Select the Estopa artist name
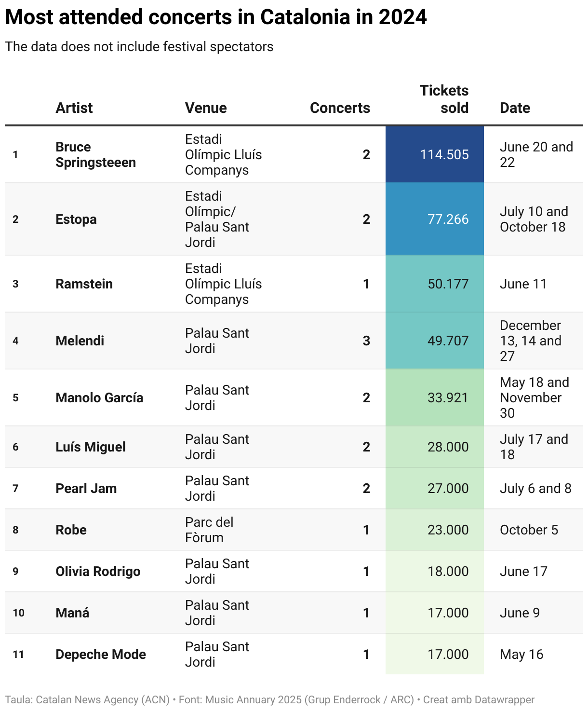Image resolution: width=588 pixels, height=711 pixels. pyautogui.click(x=76, y=219)
